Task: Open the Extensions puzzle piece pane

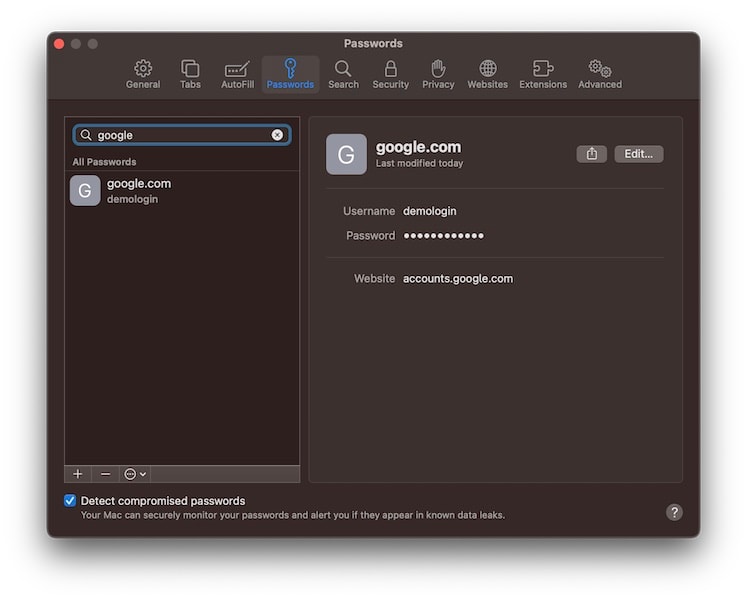Action: (x=543, y=74)
